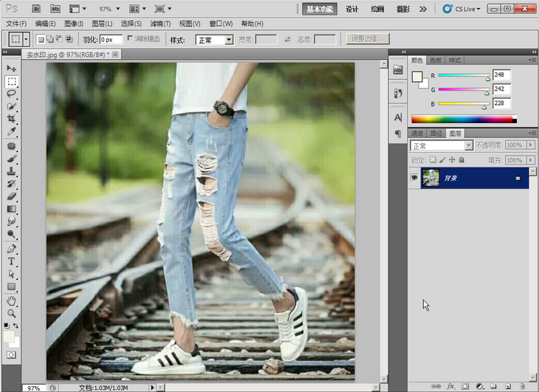Launch Adobe Bridge from the Br icon
Image resolution: width=539 pixels, height=392 pixels.
36,9
